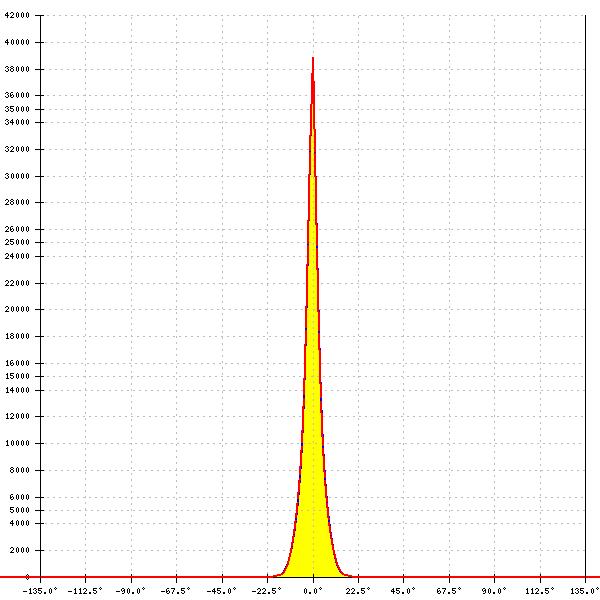Click the 22000 y-axis label

(17, 283)
